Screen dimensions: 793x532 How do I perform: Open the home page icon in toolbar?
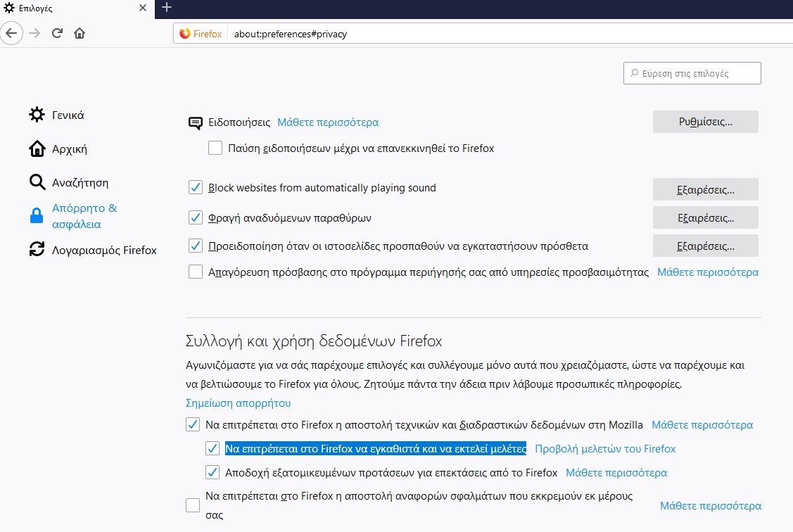tap(80, 33)
